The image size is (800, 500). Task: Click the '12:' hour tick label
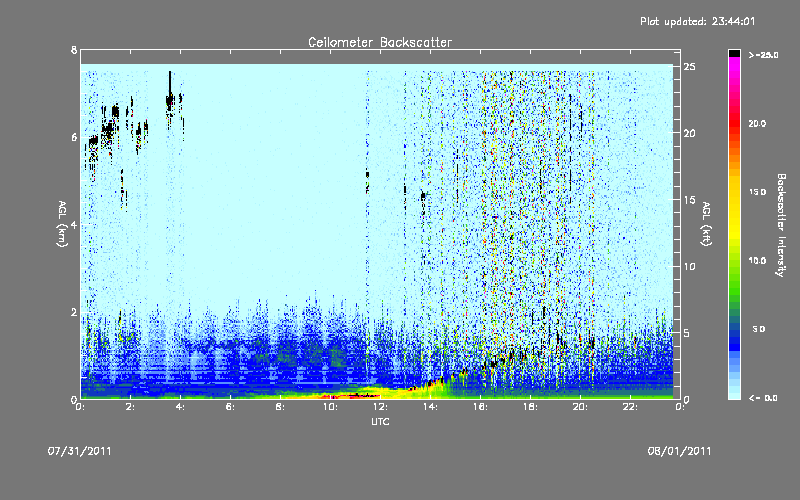pyautogui.click(x=380, y=407)
